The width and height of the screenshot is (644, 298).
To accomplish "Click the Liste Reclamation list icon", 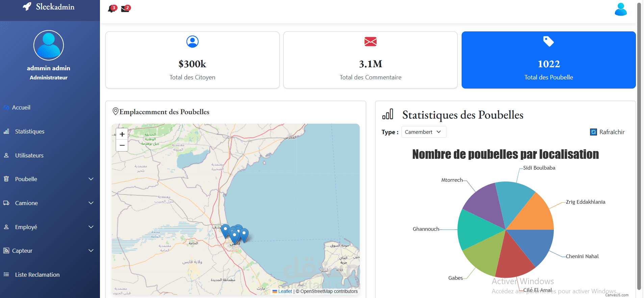I will pos(6,275).
